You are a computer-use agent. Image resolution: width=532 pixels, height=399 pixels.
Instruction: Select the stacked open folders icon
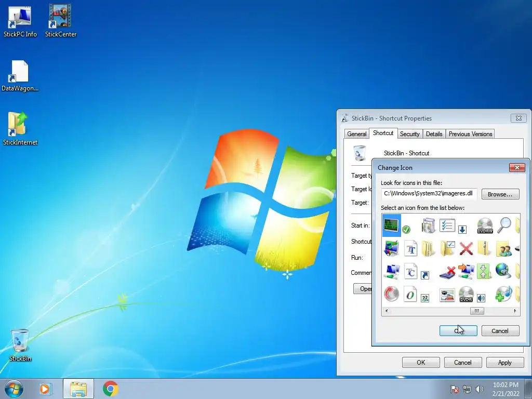pos(428,248)
